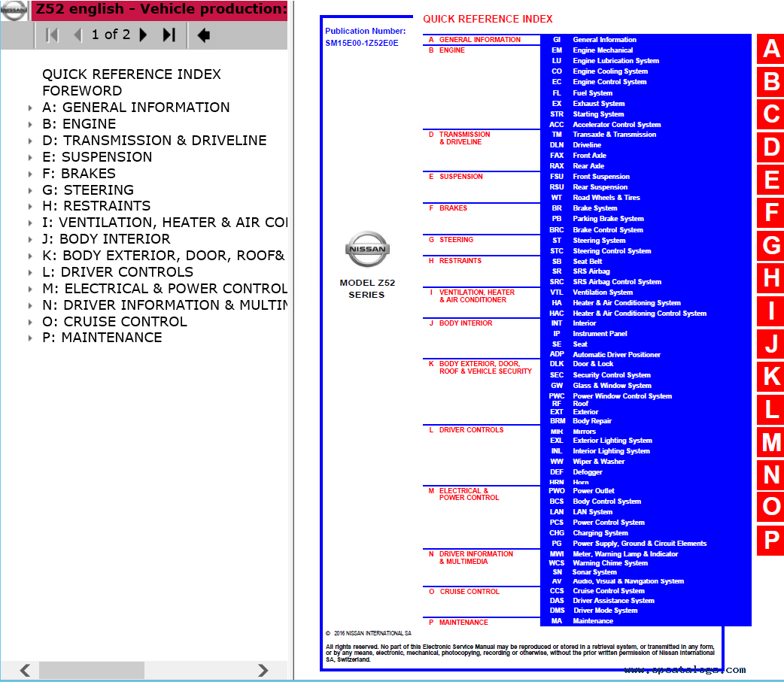Open Driver Assistance System link
The image size is (784, 682).
[613, 601]
